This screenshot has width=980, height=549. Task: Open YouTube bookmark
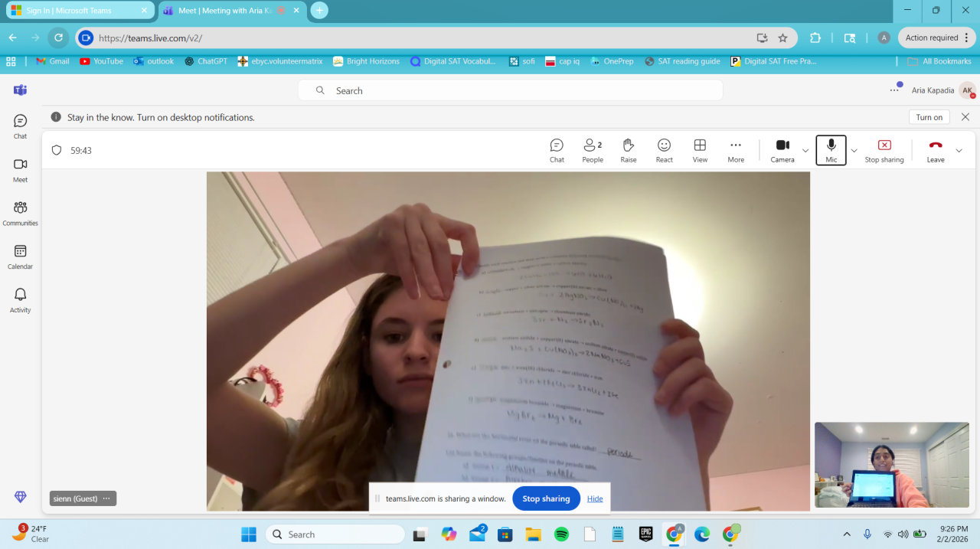(x=101, y=61)
